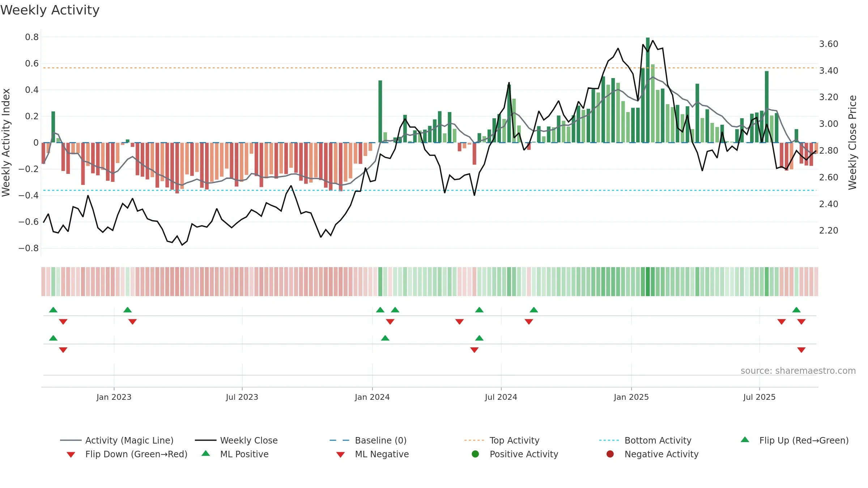The height and width of the screenshot is (488, 868).
Task: Click the Positive Activity green circle icon
Action: [x=475, y=454]
